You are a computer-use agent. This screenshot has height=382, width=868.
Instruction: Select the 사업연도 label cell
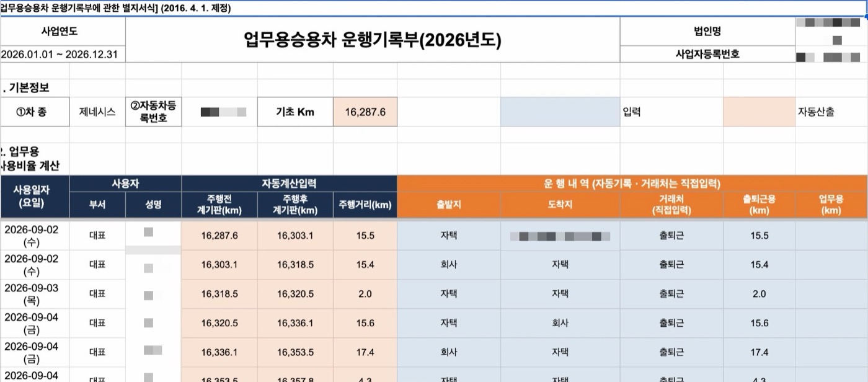(x=63, y=32)
